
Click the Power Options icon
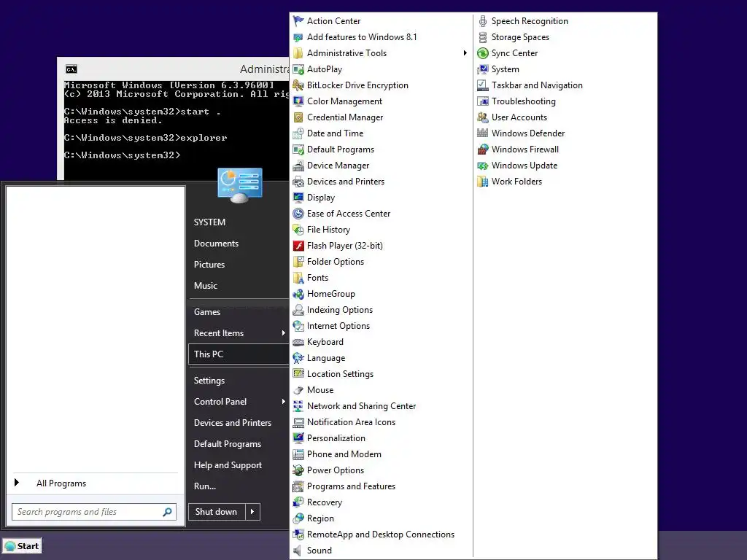click(298, 470)
